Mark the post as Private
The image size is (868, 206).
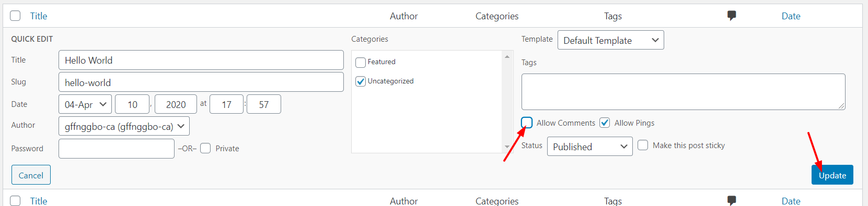pyautogui.click(x=205, y=148)
